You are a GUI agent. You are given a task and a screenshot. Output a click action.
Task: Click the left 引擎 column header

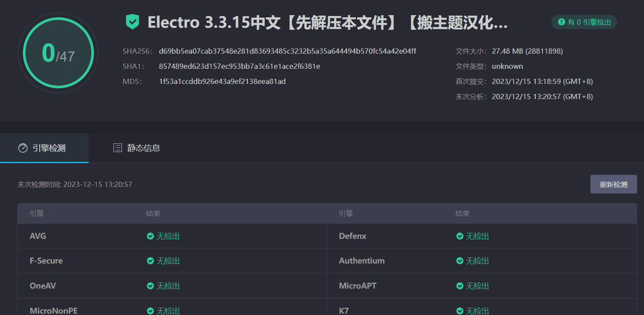(x=37, y=213)
